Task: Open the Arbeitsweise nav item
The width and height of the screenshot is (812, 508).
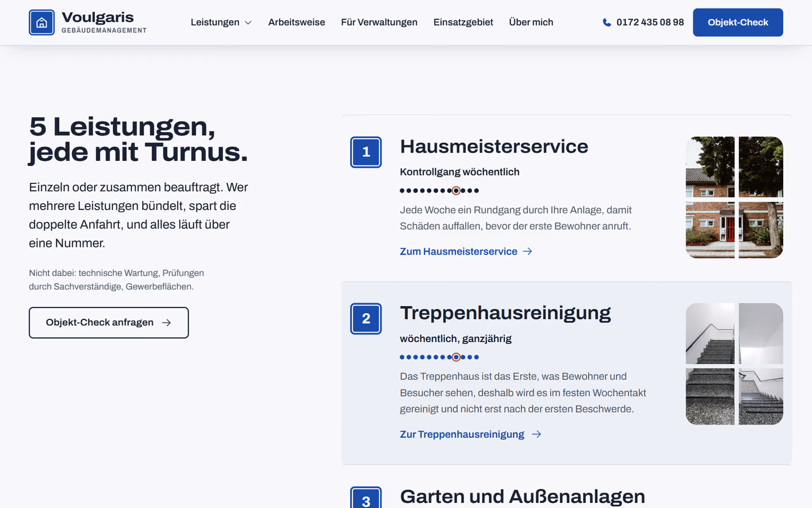Action: (297, 23)
